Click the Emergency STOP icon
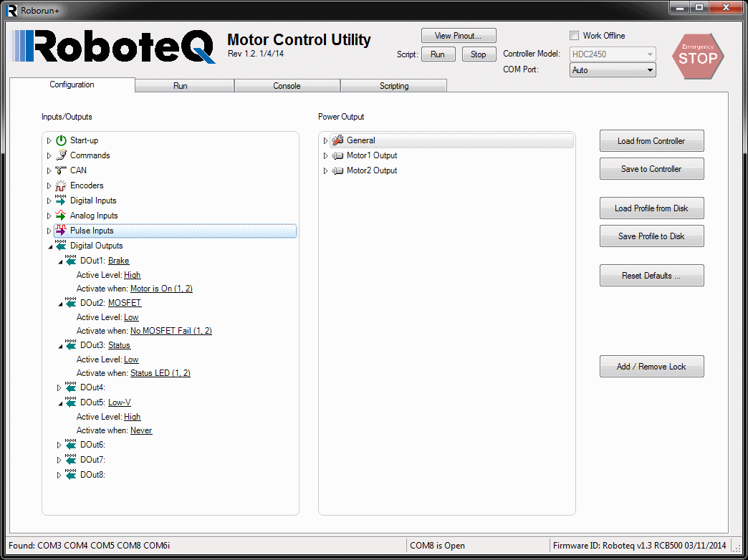 point(697,56)
